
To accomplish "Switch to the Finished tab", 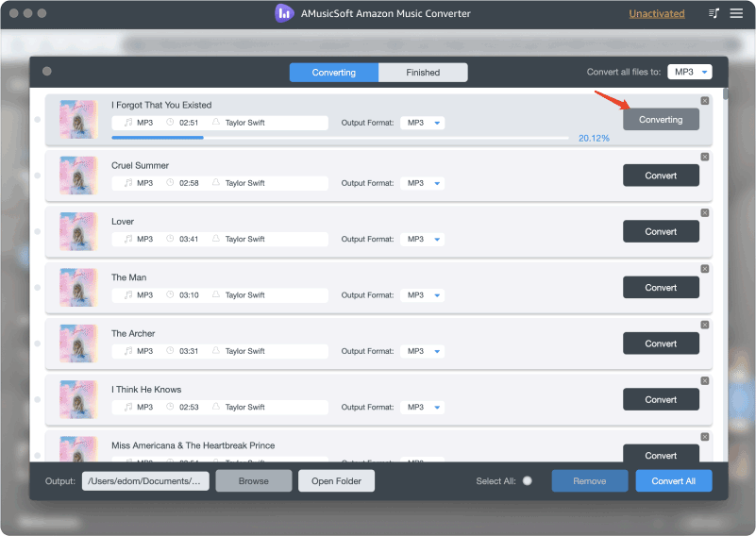I will [x=423, y=73].
